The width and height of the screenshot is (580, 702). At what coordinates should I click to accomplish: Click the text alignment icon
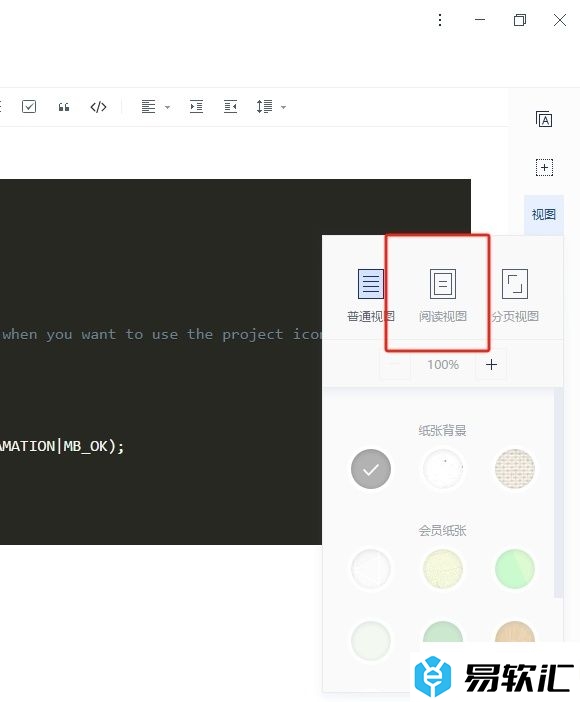pos(148,107)
